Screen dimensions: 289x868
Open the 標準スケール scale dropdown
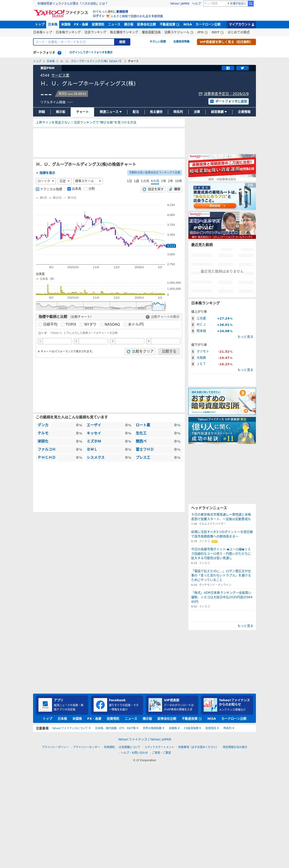pos(88,181)
